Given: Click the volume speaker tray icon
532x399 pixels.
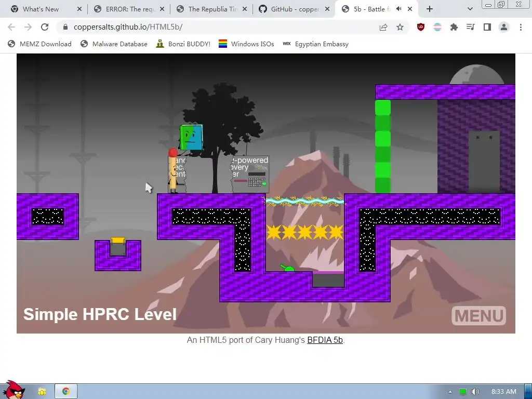Looking at the screenshot, I should [x=475, y=392].
